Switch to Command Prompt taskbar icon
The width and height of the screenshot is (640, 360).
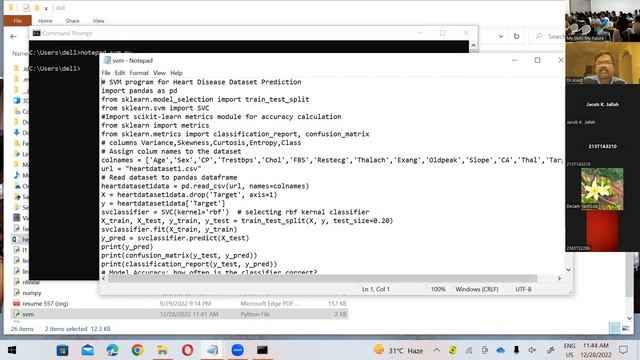tap(262, 350)
